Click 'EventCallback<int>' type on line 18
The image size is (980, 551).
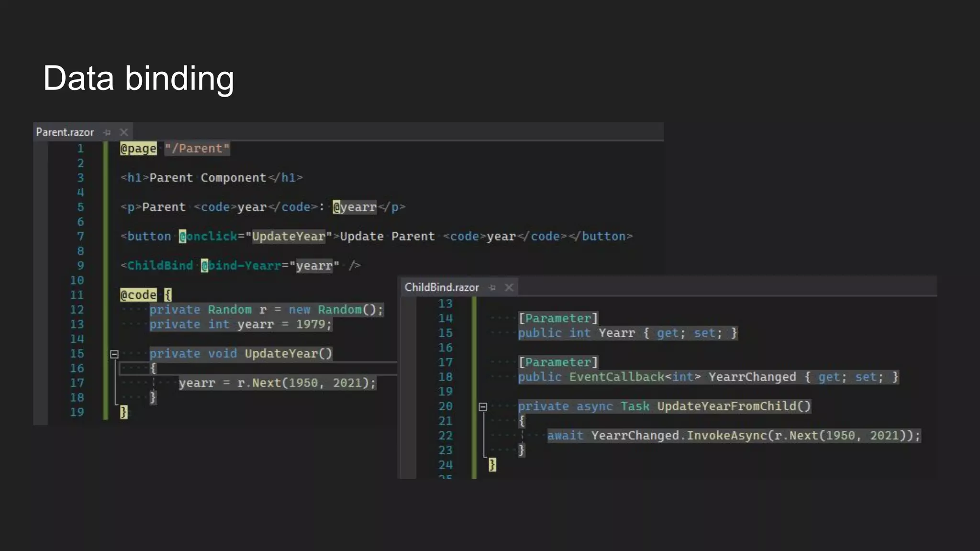click(x=635, y=377)
